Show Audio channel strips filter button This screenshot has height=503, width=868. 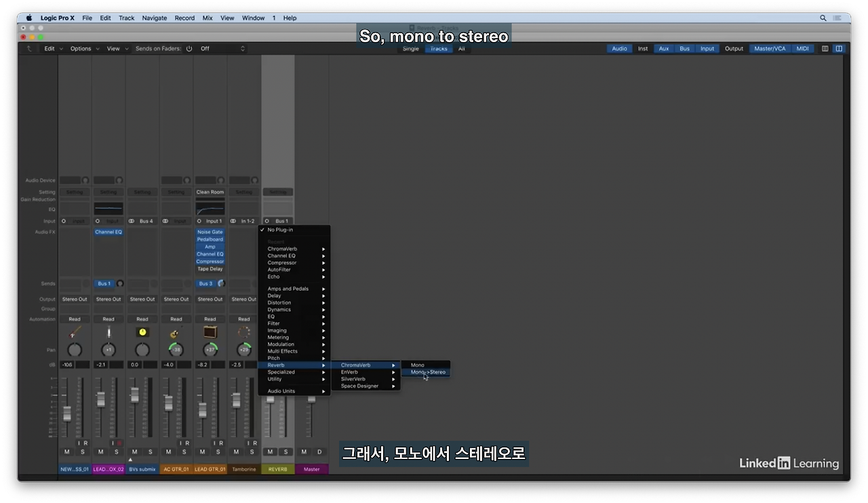[620, 49]
